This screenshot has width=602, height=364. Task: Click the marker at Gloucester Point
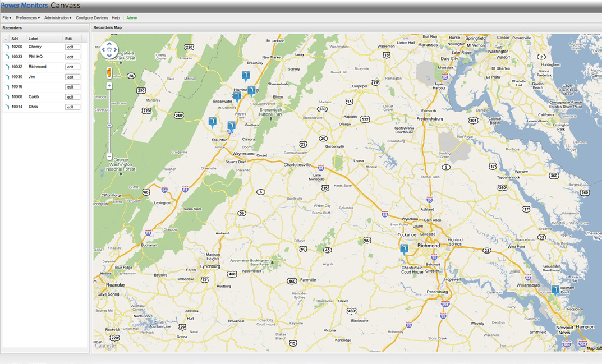556,288
